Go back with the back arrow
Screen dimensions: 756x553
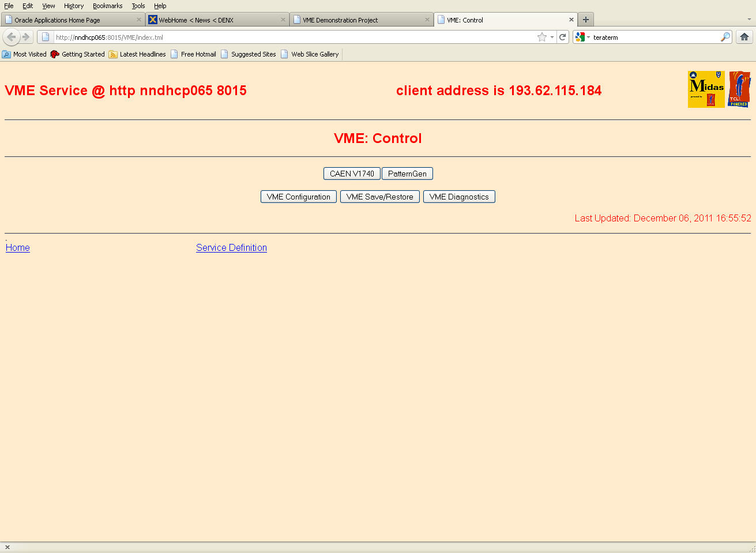[11, 37]
